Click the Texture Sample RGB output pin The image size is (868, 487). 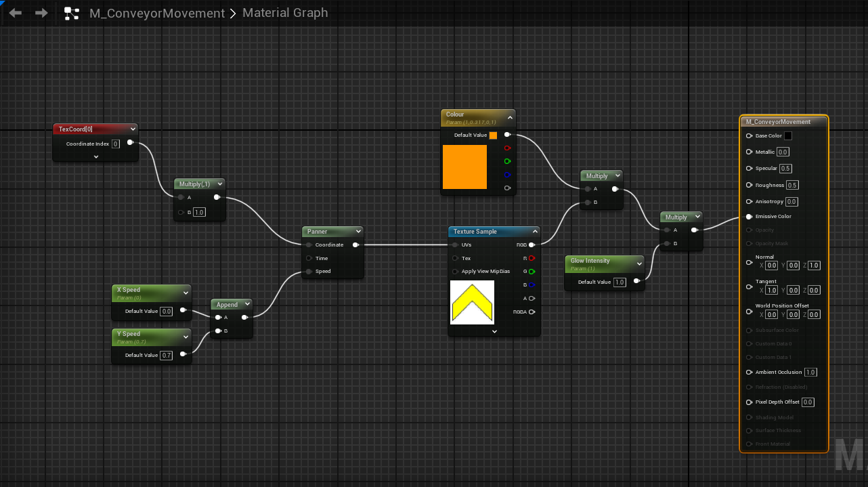click(x=531, y=245)
